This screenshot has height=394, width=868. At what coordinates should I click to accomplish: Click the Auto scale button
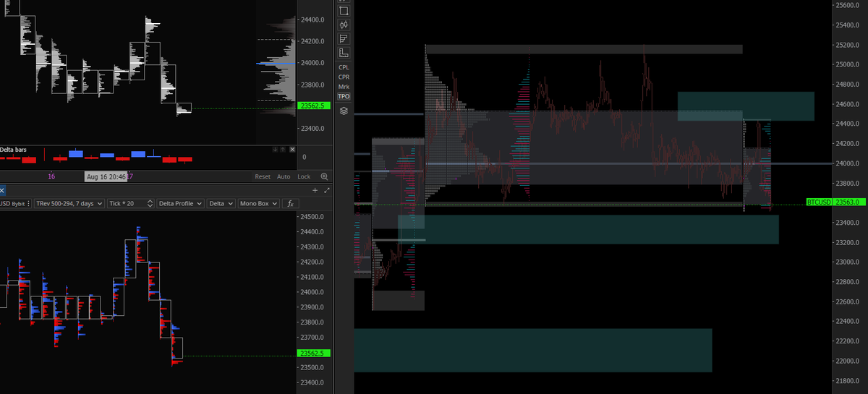click(x=284, y=176)
